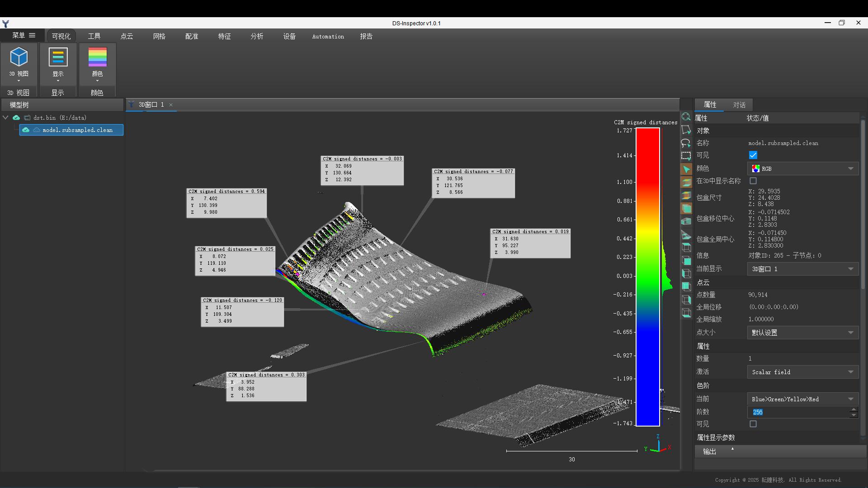Switch to the 网格 ribbon tab
Screen dimensions: 868x488
[x=159, y=36]
